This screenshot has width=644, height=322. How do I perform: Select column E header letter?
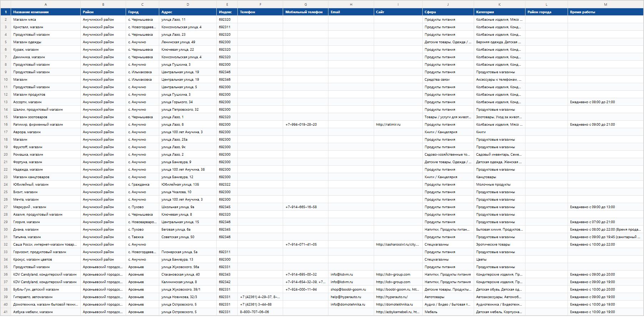[x=227, y=4]
